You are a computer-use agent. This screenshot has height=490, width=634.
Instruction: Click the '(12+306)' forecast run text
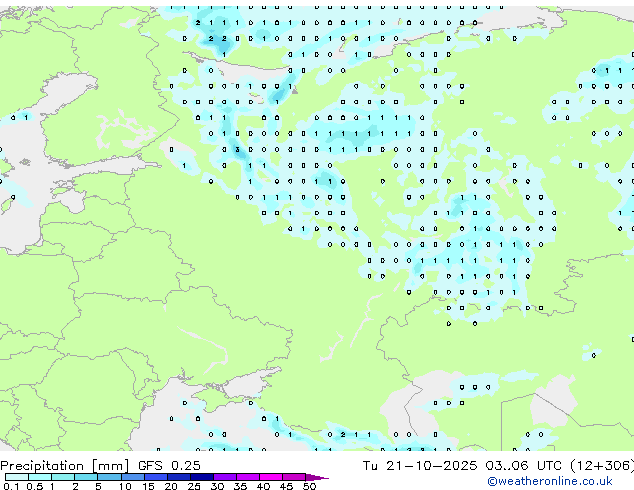pyautogui.click(x=602, y=466)
